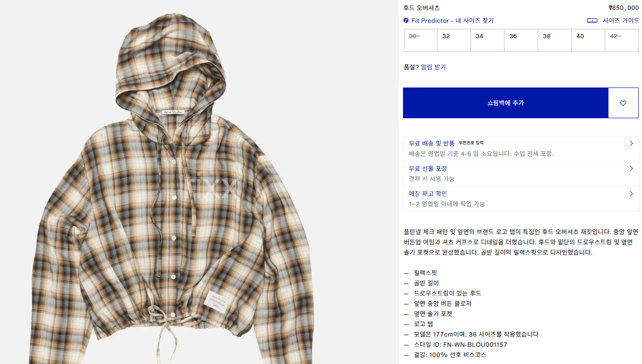Add item with 쇼핑백에 추가 button
The image size is (642, 364).
pyautogui.click(x=505, y=103)
